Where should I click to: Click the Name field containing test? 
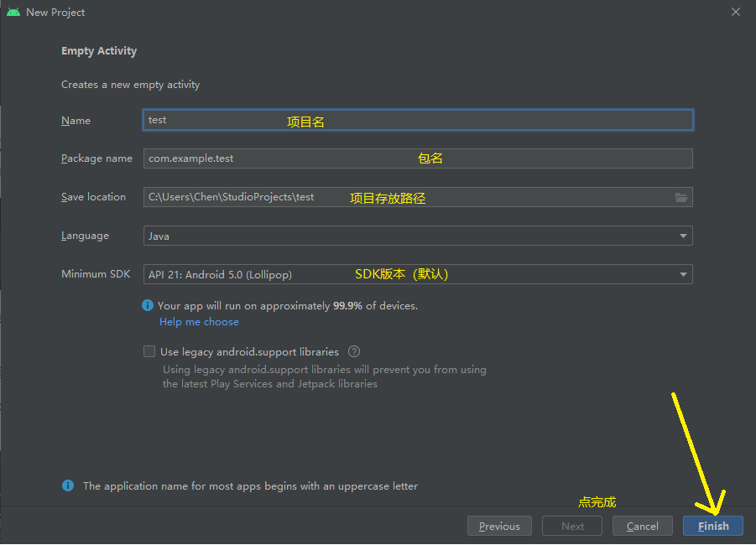pos(418,120)
